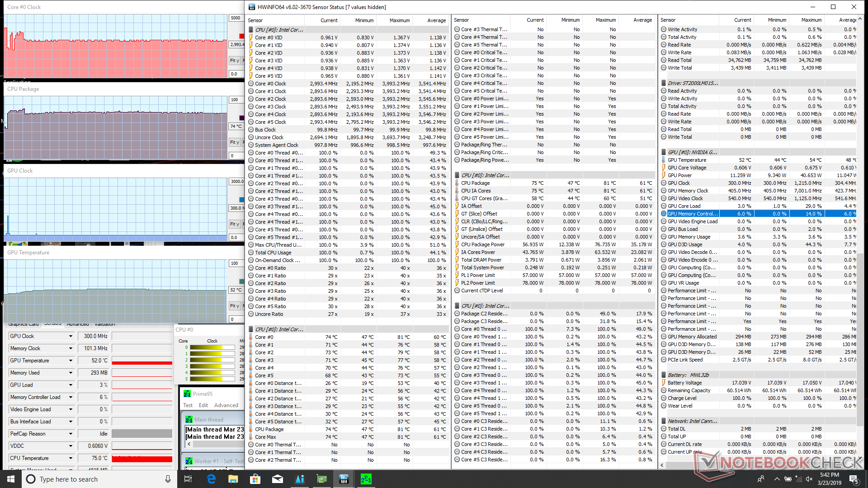Show hidden system tray icons chevron
This screenshot has width=868, height=488.
[777, 479]
